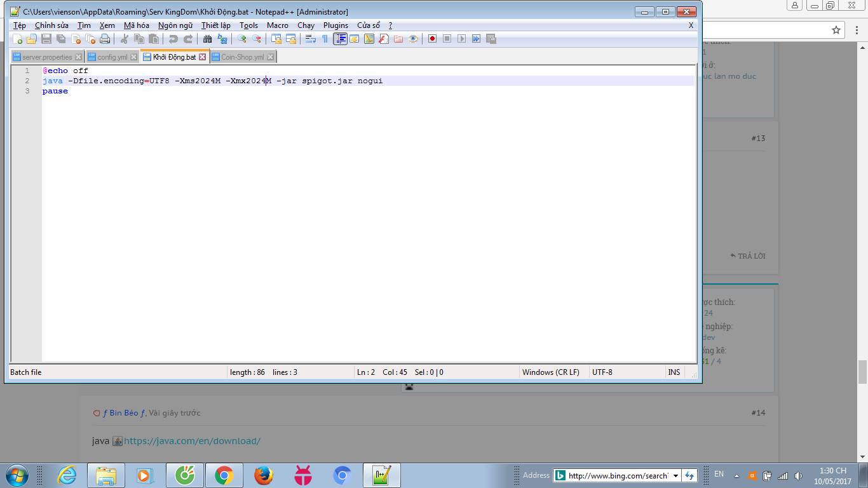Click the Undo arrow icon
Image resolution: width=868 pixels, height=488 pixels.
pos(173,39)
